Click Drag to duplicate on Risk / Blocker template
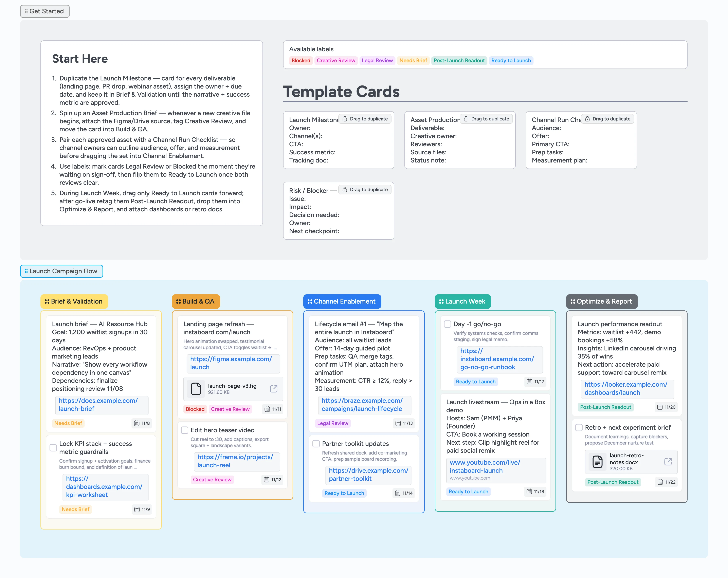728x578 pixels. click(365, 189)
